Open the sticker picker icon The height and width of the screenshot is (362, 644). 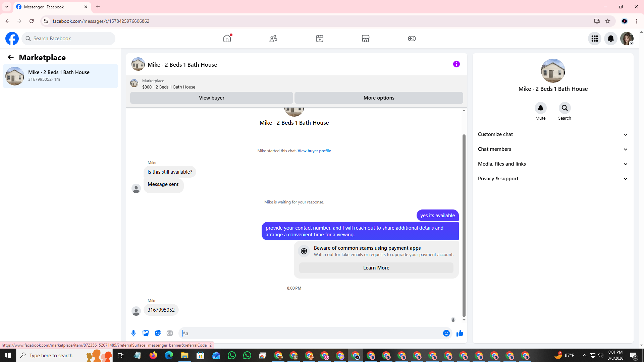tap(158, 333)
